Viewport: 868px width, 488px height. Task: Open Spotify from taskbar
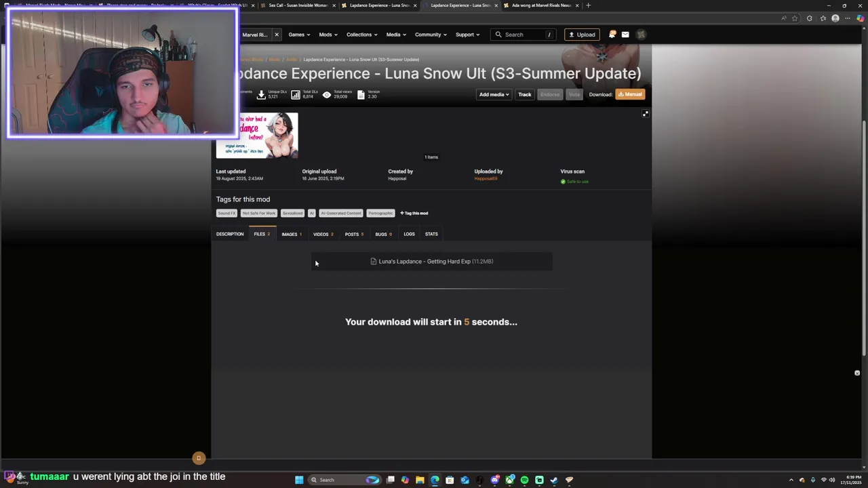point(524,480)
